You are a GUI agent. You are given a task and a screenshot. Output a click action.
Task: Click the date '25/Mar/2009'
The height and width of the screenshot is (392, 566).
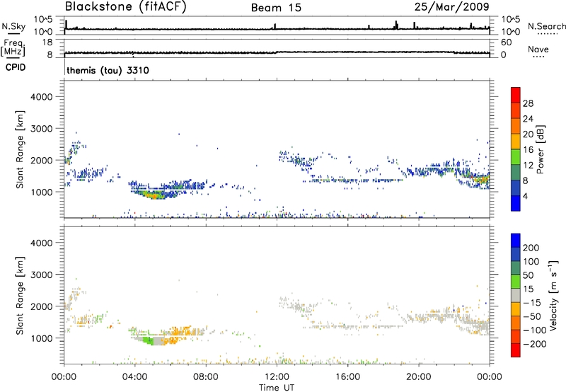[x=451, y=6]
